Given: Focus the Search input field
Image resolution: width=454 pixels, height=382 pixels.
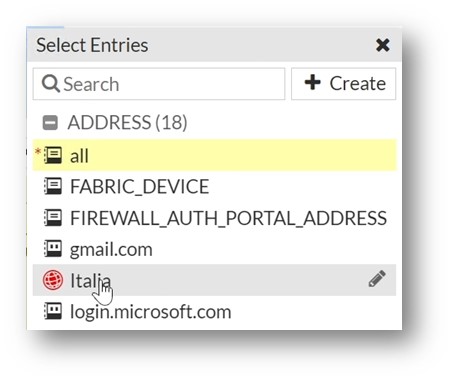Looking at the screenshot, I should [159, 84].
